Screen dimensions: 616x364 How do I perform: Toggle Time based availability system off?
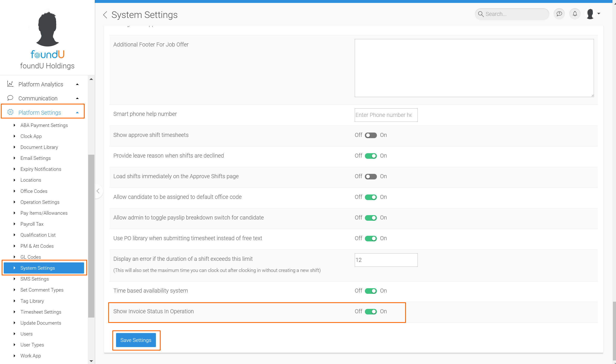(x=370, y=291)
